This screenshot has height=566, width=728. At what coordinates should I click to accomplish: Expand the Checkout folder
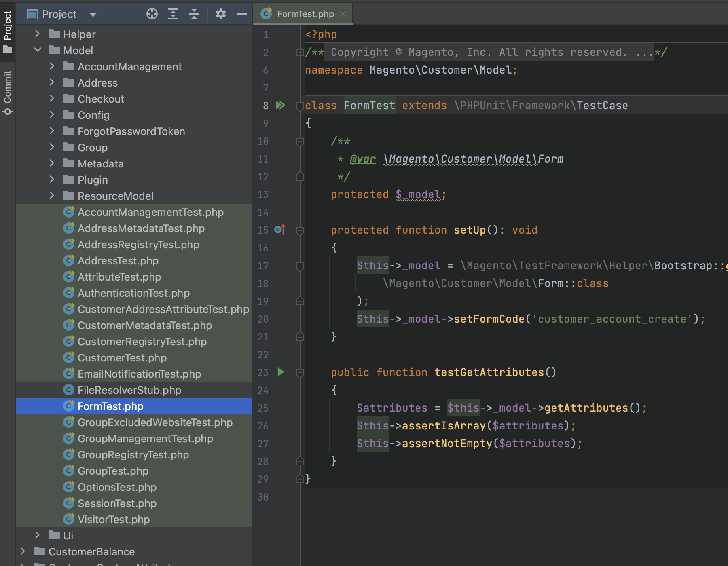pyautogui.click(x=52, y=99)
